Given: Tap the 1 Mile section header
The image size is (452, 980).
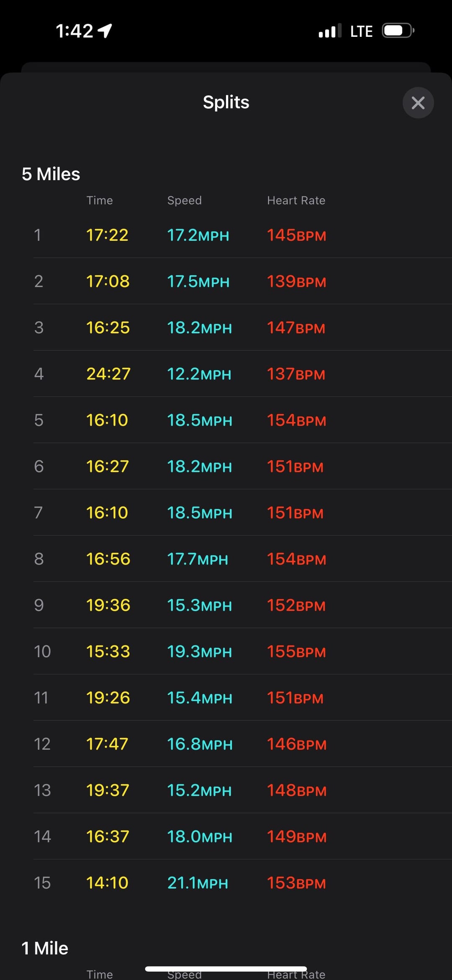Looking at the screenshot, I should tap(45, 948).
